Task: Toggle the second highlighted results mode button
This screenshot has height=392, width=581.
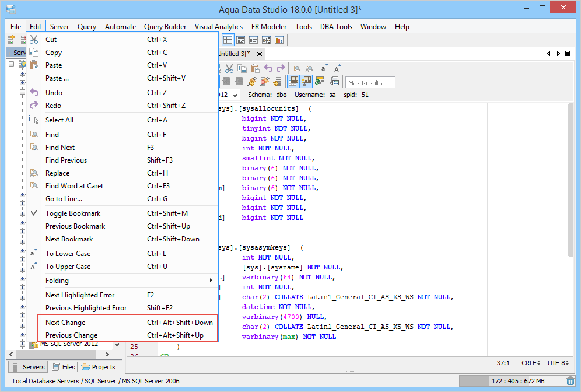Action: pyautogui.click(x=306, y=82)
